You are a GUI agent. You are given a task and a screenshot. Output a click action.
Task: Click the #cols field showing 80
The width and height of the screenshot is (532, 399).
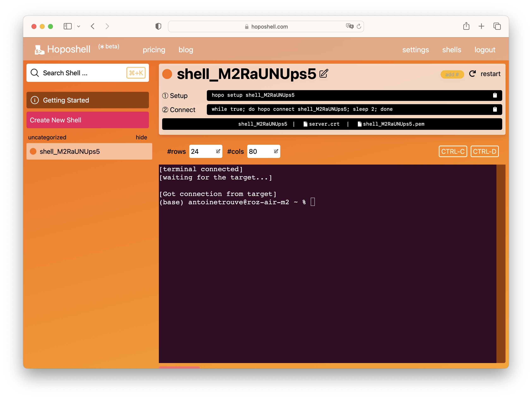tap(264, 151)
